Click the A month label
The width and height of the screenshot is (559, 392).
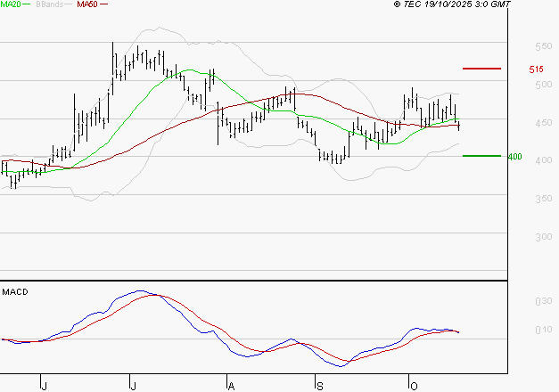(231, 387)
